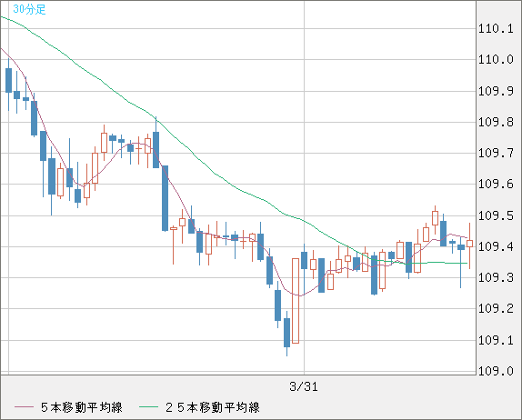
Task: Click the 109.3 price axis label
Action: coord(496,277)
